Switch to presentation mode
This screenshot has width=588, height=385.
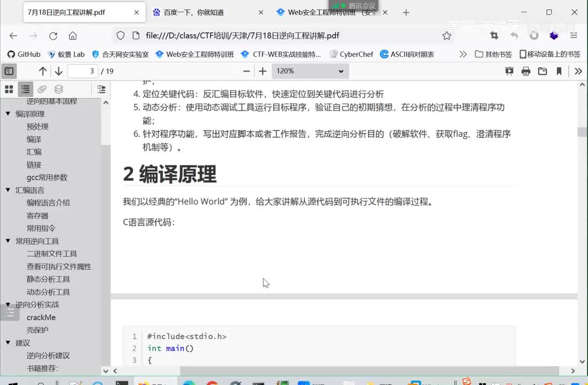(509, 71)
